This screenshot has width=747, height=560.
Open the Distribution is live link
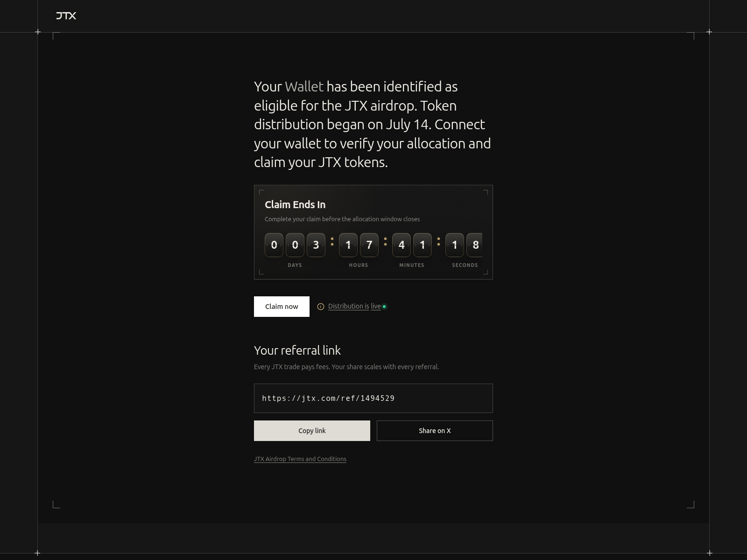354,306
